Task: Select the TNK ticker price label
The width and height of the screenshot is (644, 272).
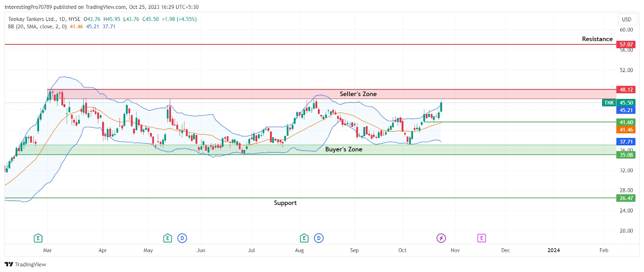Action: (x=609, y=103)
